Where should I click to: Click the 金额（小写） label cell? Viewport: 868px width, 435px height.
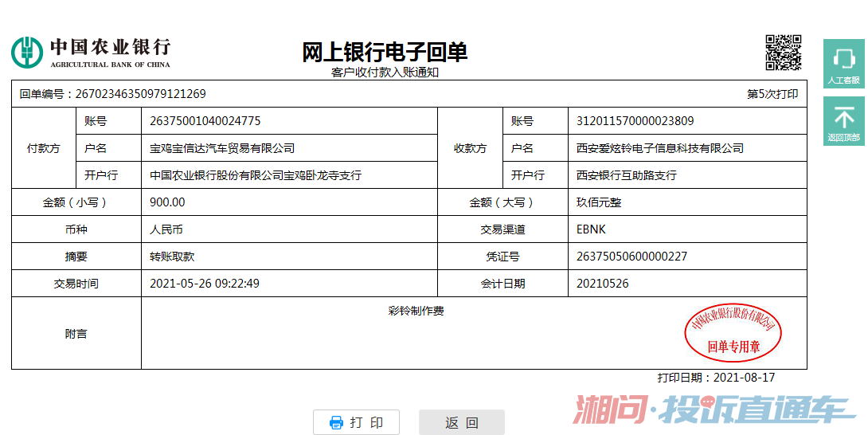76,203
